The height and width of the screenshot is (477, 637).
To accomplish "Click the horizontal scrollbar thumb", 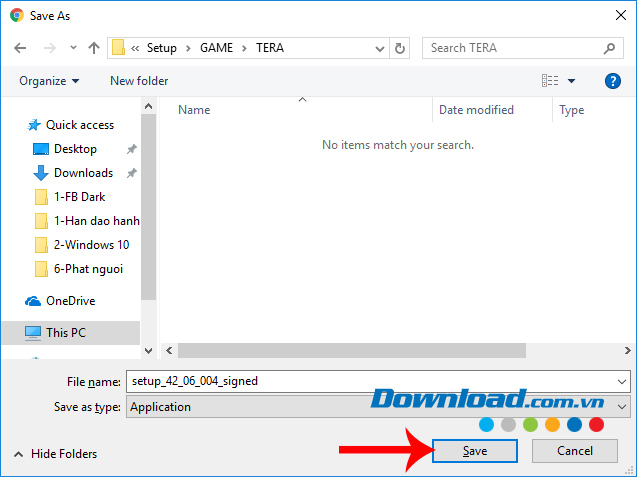I will (x=352, y=350).
